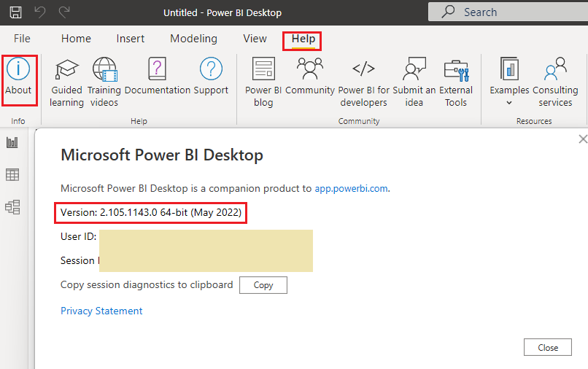Screen dimensions: 588x369
Task: Click the 'Untitled - Power BI Desktop' title
Action: tap(223, 12)
